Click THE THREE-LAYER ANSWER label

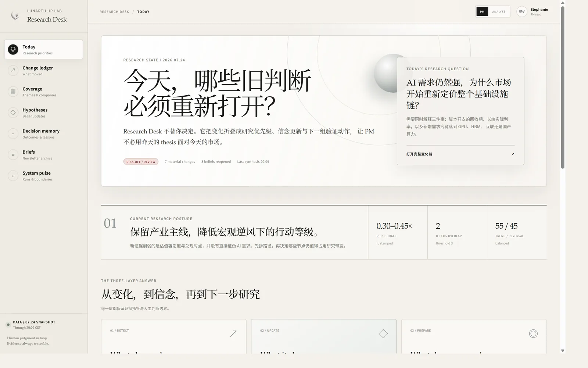click(129, 281)
